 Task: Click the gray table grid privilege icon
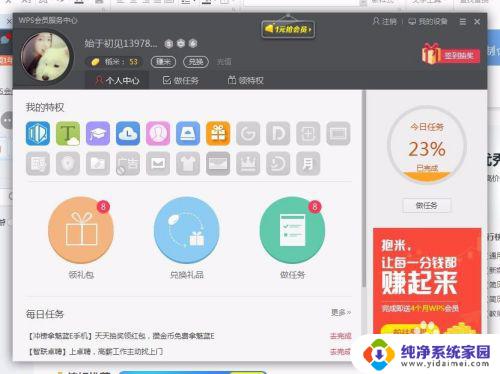click(308, 133)
